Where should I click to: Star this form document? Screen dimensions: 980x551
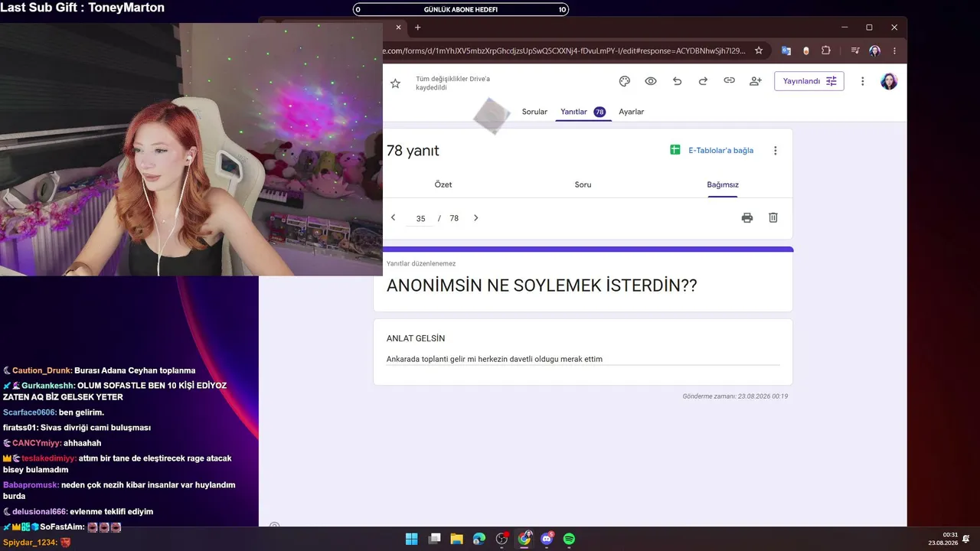tap(395, 83)
